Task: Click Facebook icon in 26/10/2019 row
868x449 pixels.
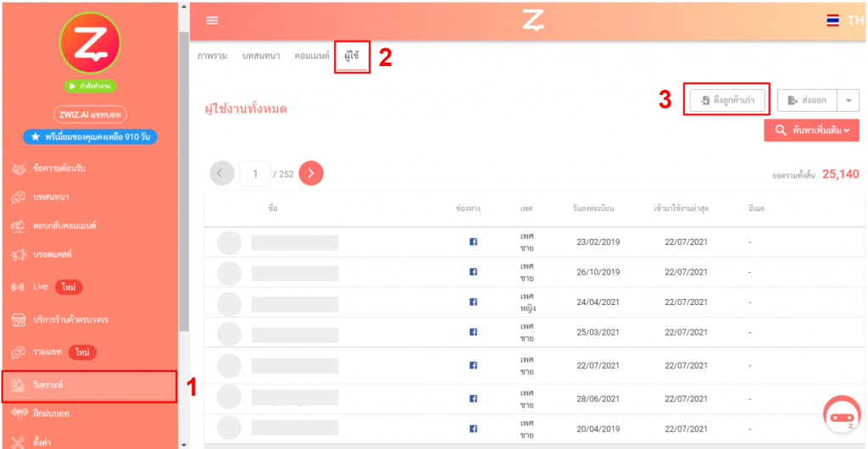Action: point(473,271)
